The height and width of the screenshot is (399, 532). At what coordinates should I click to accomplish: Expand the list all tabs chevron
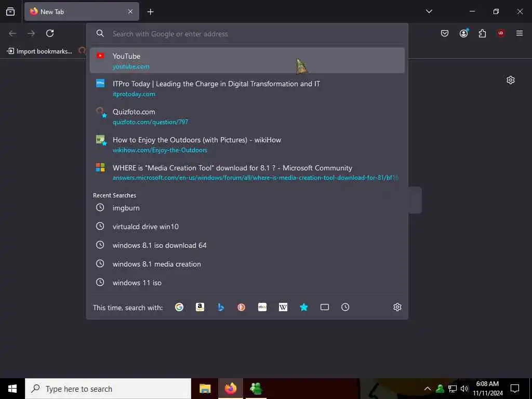[429, 11]
